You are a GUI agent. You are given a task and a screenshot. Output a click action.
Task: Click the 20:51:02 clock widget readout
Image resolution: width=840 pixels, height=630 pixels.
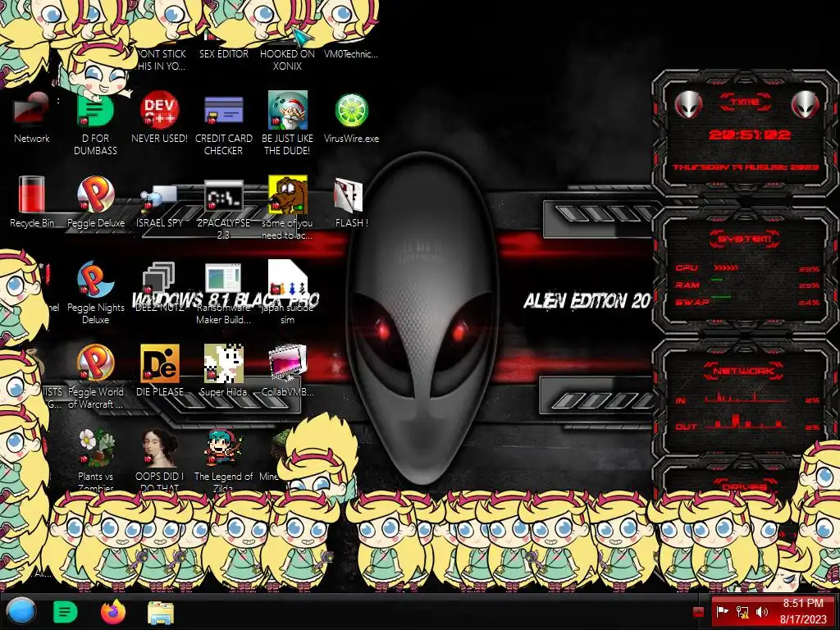click(749, 135)
